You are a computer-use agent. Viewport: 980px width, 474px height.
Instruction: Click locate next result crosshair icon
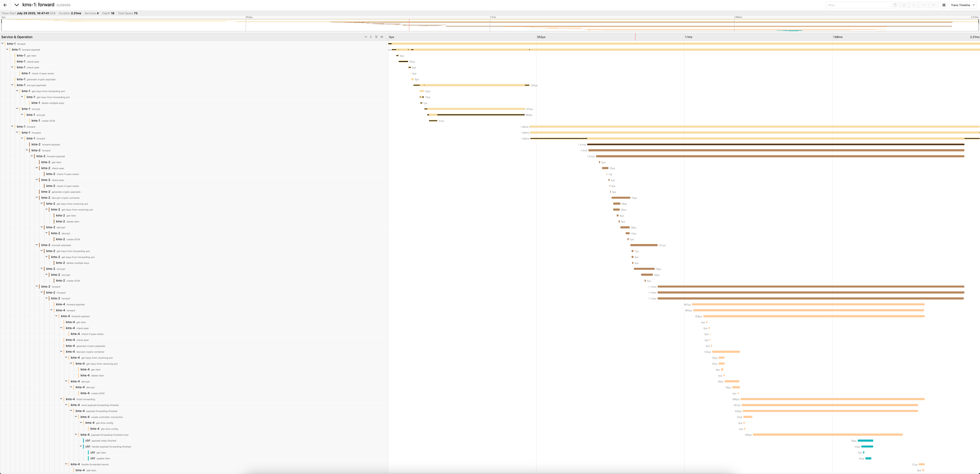[x=904, y=5]
